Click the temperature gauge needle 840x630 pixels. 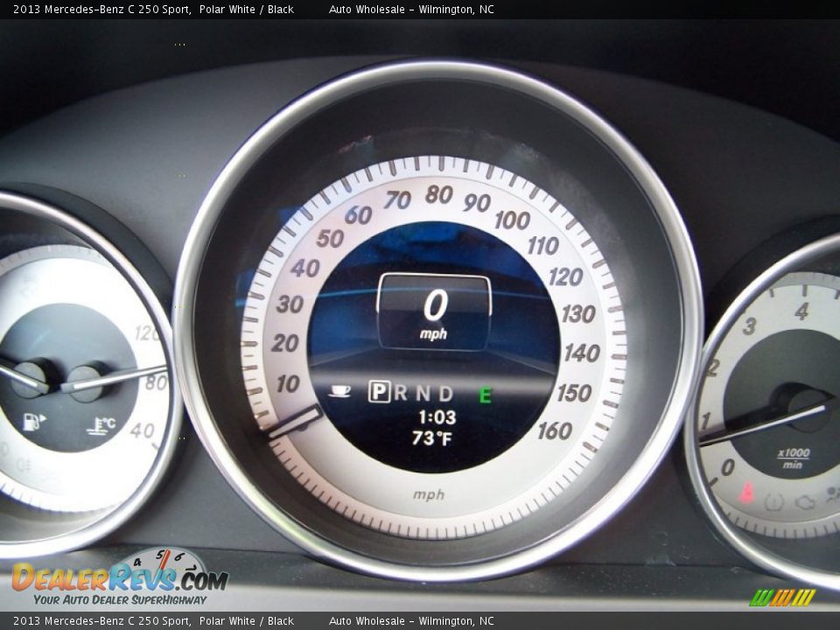point(114,377)
